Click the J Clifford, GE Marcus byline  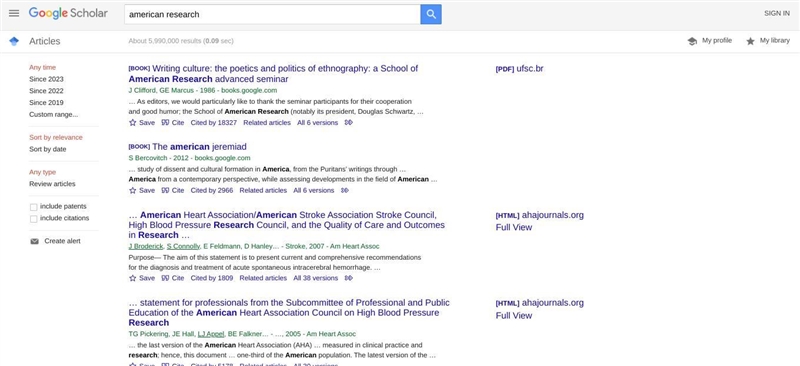tap(203, 90)
